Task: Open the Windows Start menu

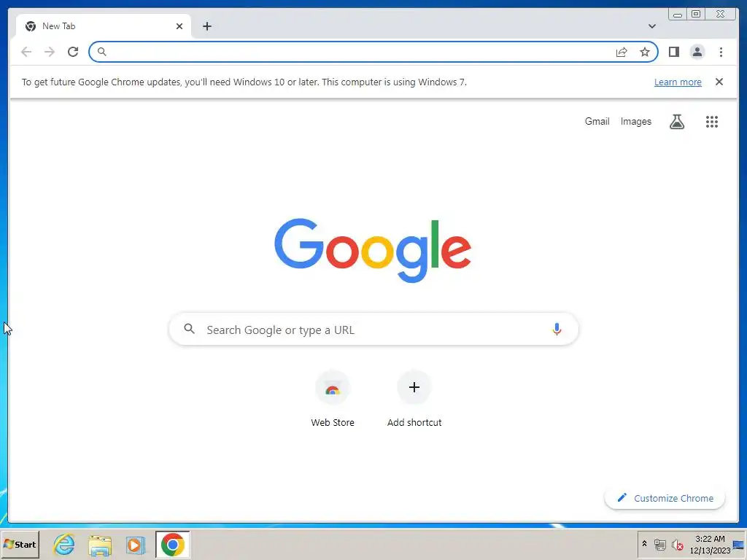Action: point(20,544)
